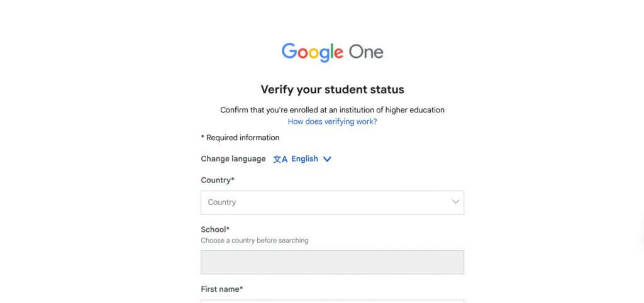The width and height of the screenshot is (644, 303).
Task: Click the enrollment confirmation subtitle text
Action: 332,110
